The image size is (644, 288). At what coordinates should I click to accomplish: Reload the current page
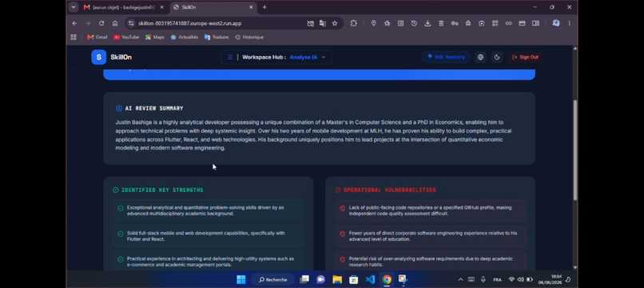(x=101, y=23)
